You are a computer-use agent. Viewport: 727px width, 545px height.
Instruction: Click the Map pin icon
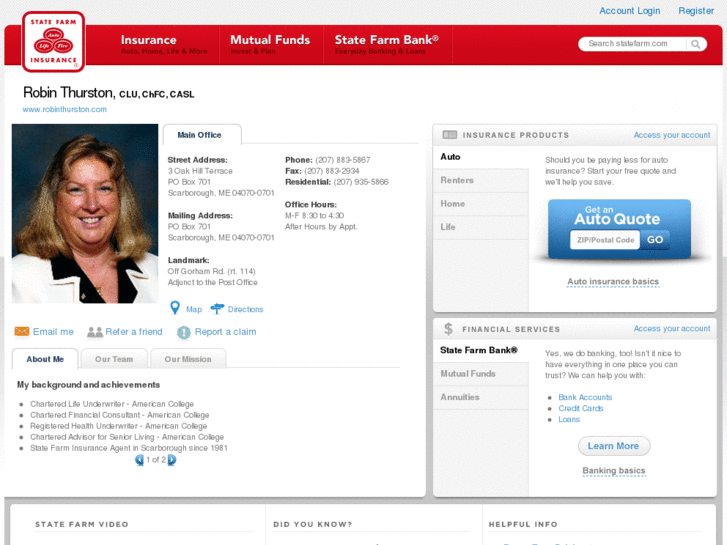pyautogui.click(x=175, y=308)
